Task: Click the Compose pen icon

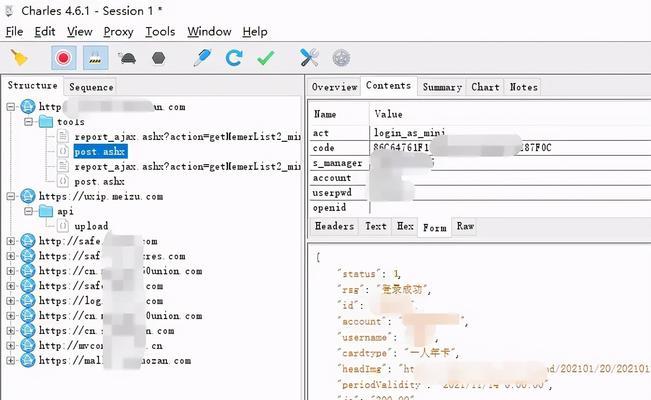Action: pyautogui.click(x=203, y=58)
